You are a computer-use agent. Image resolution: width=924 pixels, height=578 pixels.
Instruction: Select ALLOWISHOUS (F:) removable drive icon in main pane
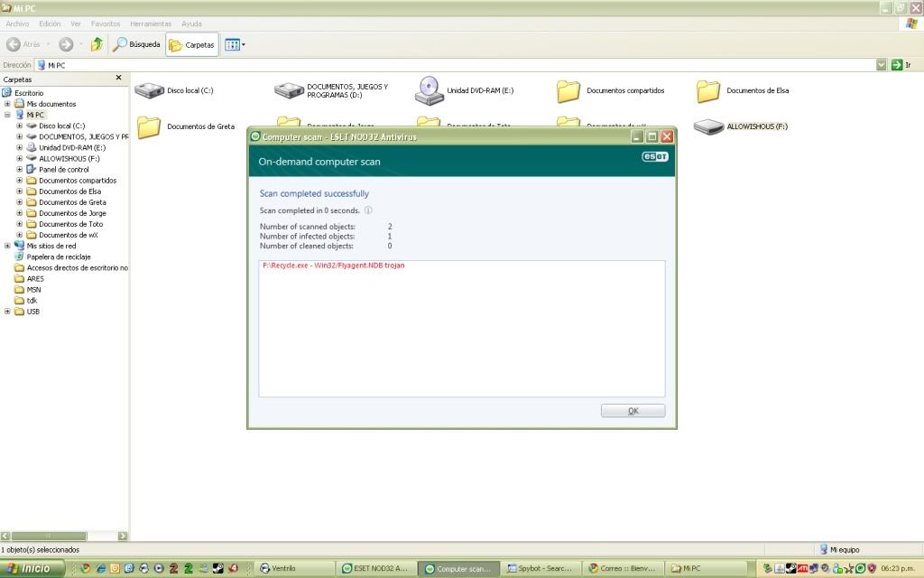pyautogui.click(x=707, y=126)
